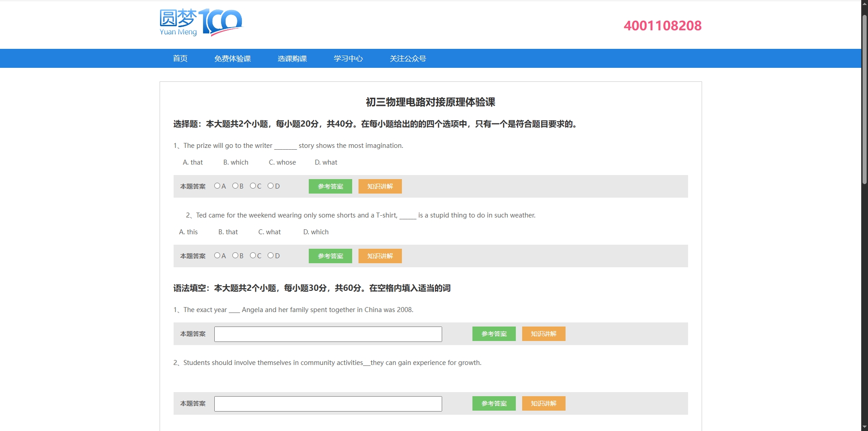868x431 pixels.
Task: Go to 免费体验课 in the navigation bar
Action: coord(232,59)
